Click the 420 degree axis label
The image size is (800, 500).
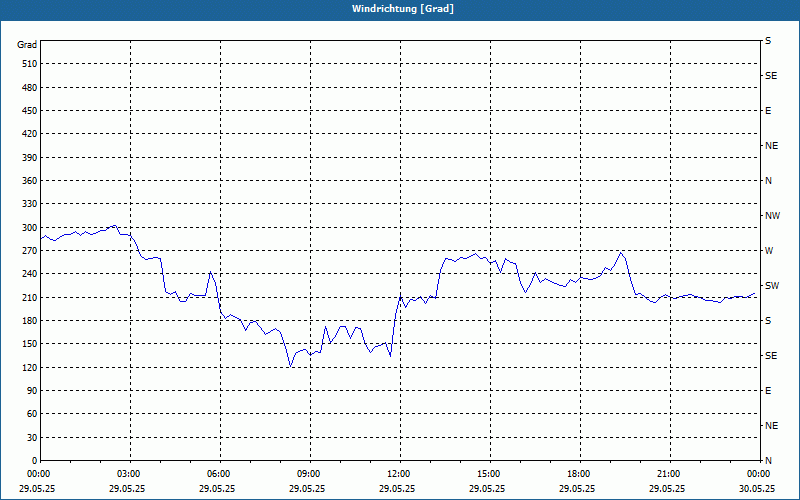(29, 134)
